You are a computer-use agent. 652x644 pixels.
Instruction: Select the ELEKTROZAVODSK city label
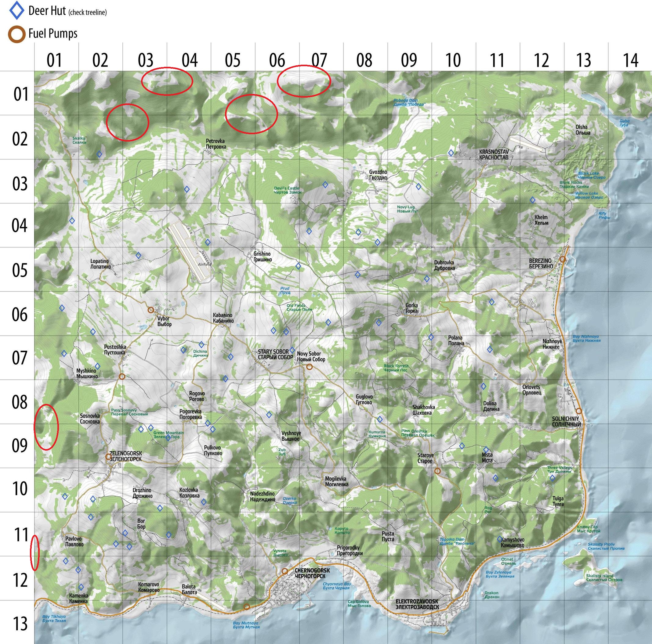pyautogui.click(x=417, y=604)
